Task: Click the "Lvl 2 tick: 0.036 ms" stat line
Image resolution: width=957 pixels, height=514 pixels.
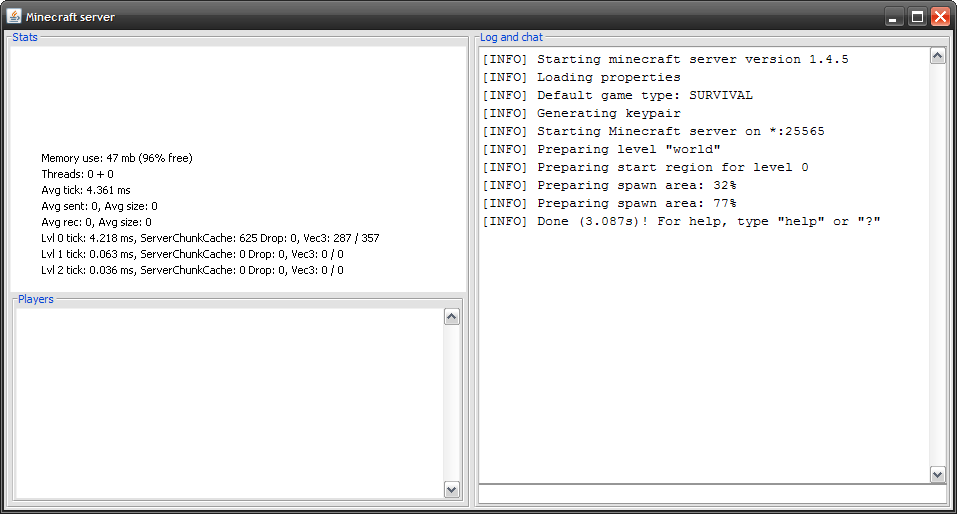Action: coord(192,270)
